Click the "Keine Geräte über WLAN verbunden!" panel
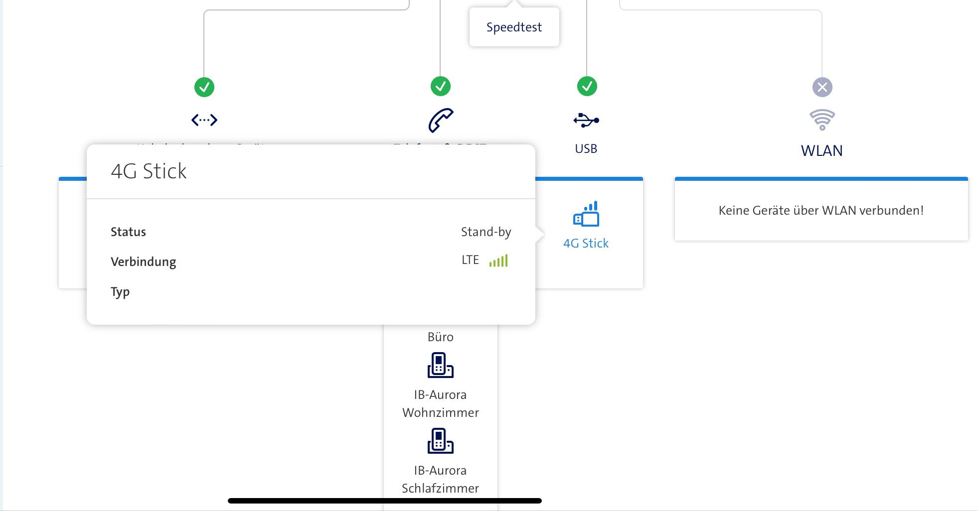 pyautogui.click(x=821, y=211)
